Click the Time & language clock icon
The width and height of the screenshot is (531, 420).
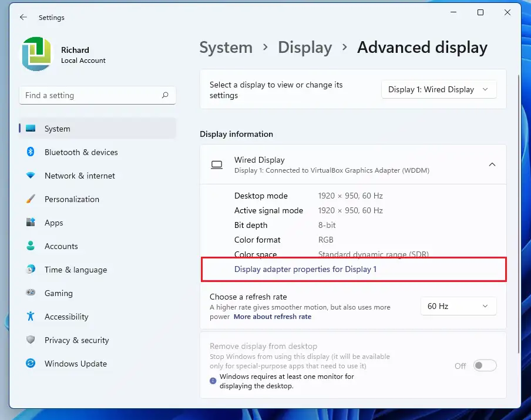point(31,269)
